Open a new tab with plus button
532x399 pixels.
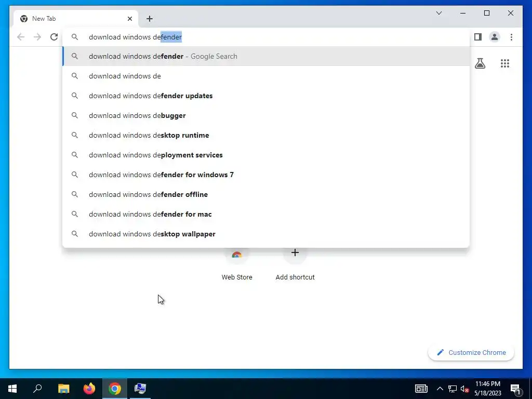(150, 19)
